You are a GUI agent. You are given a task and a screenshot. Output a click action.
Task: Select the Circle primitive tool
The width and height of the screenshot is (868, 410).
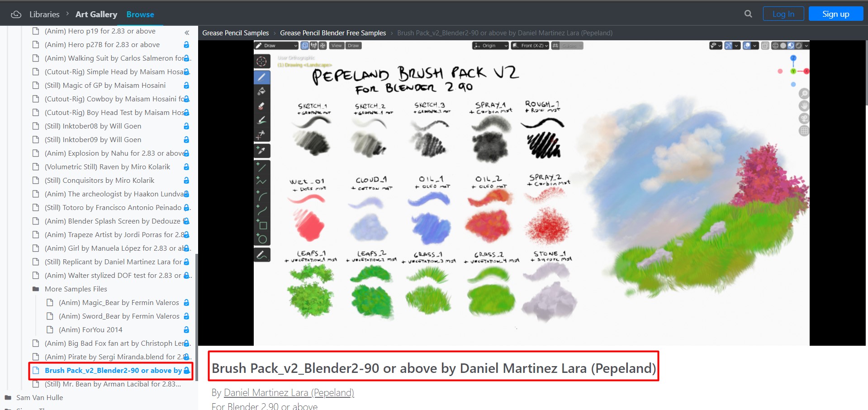coord(262,239)
